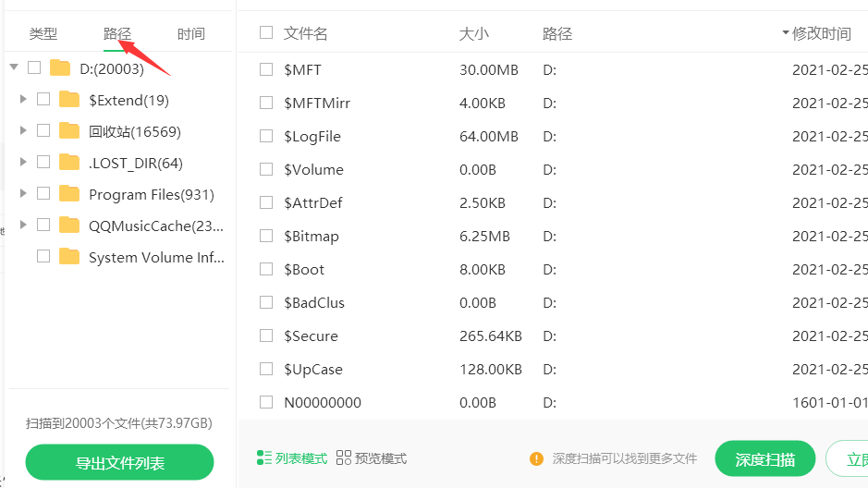This screenshot has width=868, height=488.
Task: Expand the Program Files tree arrow
Action: (23, 194)
